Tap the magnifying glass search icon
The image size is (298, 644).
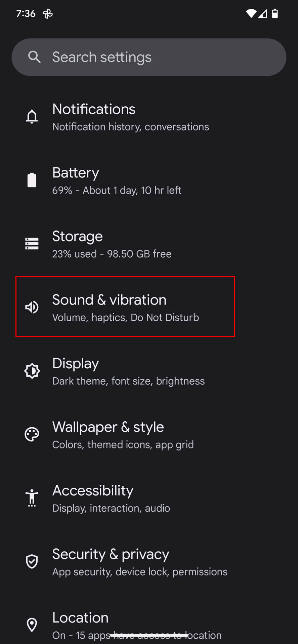tap(34, 57)
